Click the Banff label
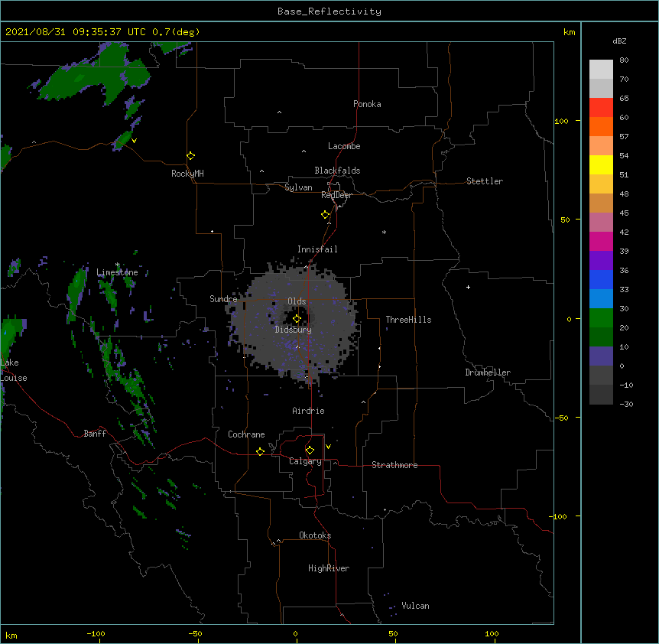659x644 pixels. (95, 434)
